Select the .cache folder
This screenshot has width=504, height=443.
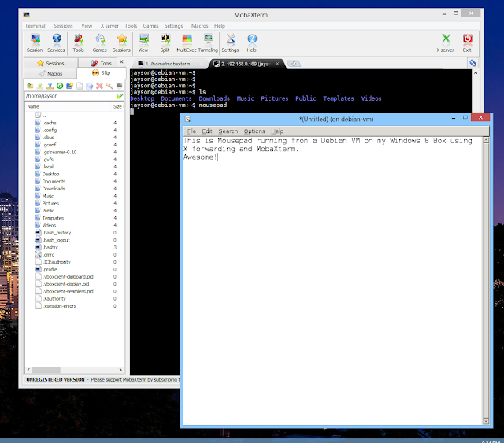49,123
